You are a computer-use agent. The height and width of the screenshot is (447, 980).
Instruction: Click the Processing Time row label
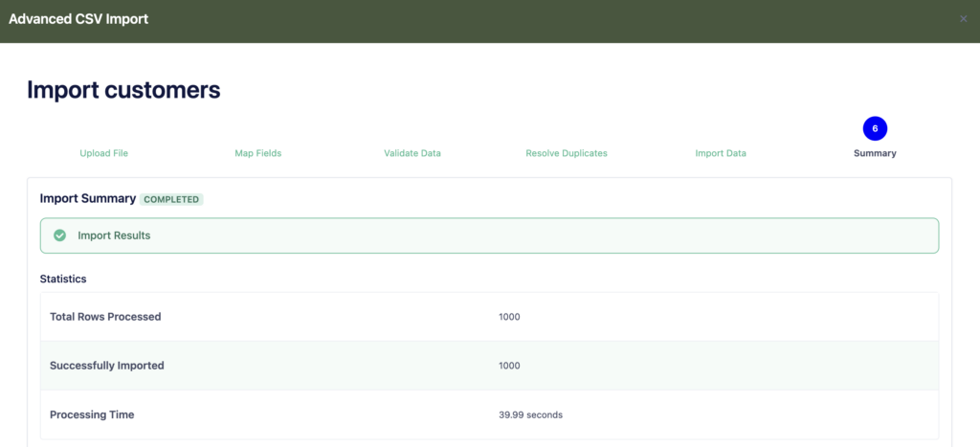point(92,414)
